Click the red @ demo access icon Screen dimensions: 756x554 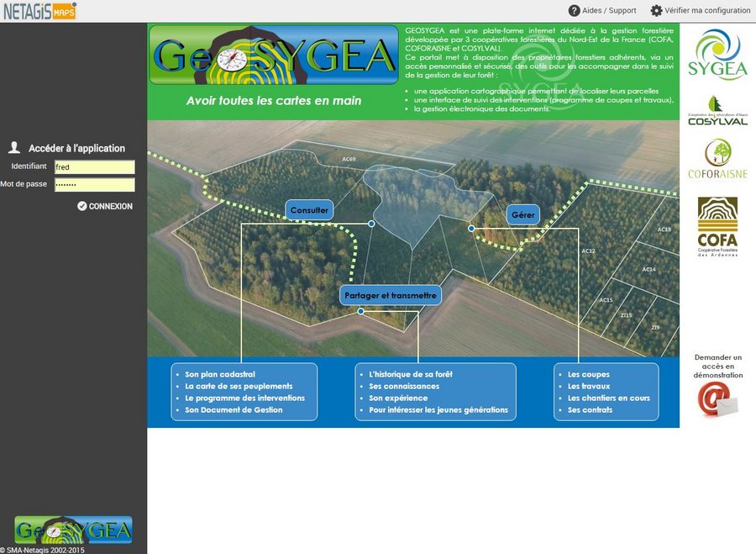[717, 398]
